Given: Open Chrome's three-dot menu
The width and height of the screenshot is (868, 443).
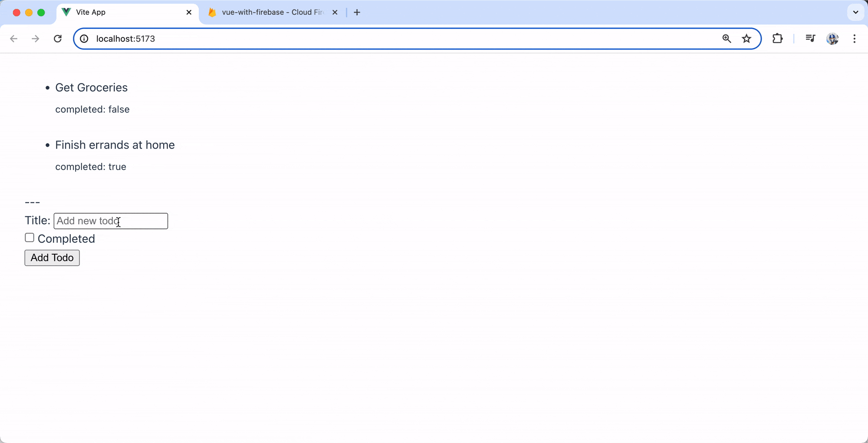Looking at the screenshot, I should (854, 39).
